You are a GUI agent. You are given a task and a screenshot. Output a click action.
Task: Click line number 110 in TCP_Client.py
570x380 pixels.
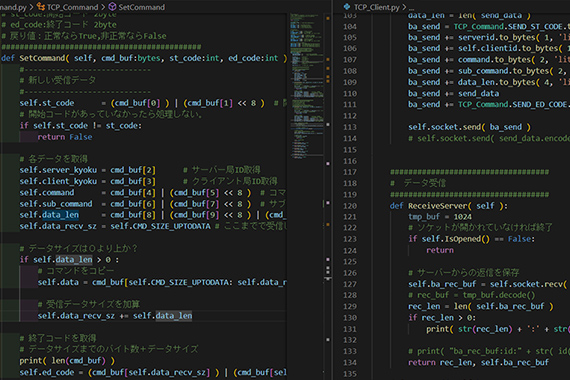tap(350, 93)
